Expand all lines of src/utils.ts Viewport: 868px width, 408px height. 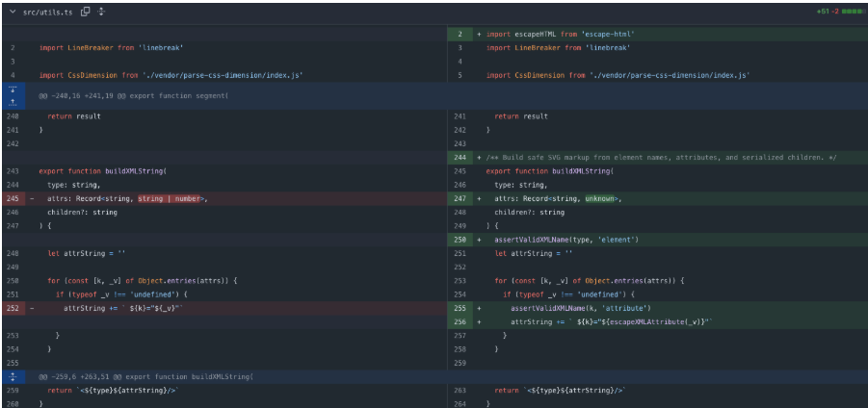coord(101,12)
